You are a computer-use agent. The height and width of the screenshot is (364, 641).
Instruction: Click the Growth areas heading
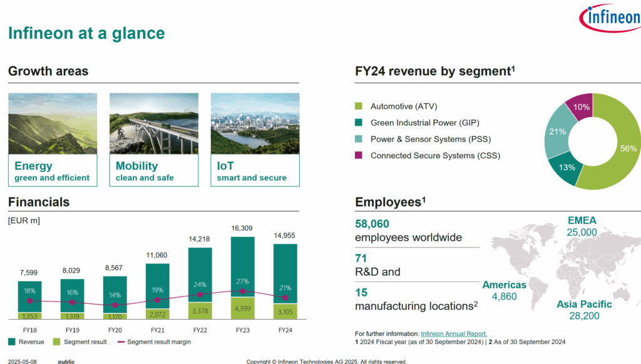coord(48,71)
